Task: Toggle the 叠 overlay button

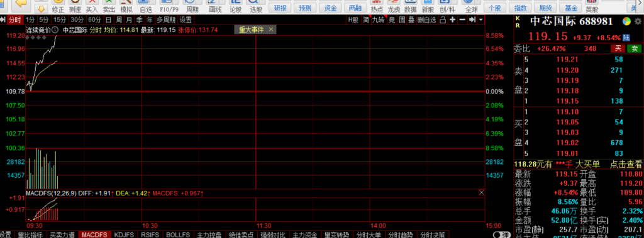Action: 411,19
